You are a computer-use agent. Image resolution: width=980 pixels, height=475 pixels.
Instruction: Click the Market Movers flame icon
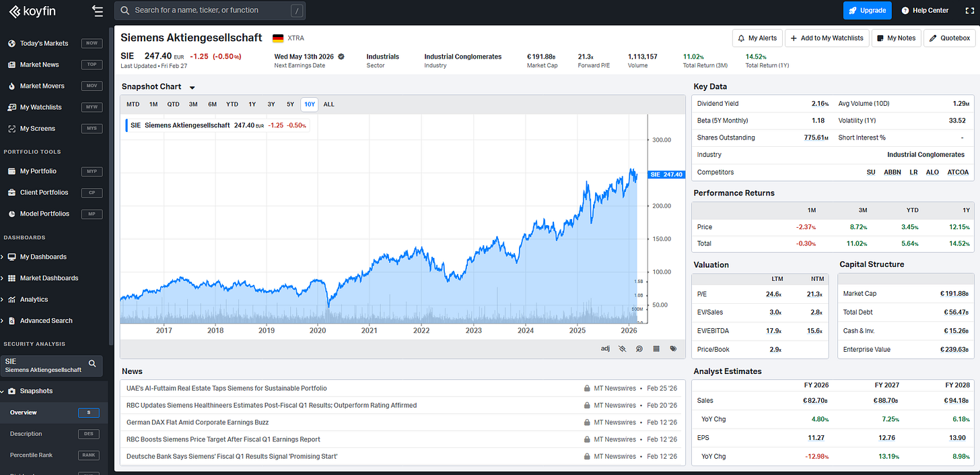tap(11, 86)
